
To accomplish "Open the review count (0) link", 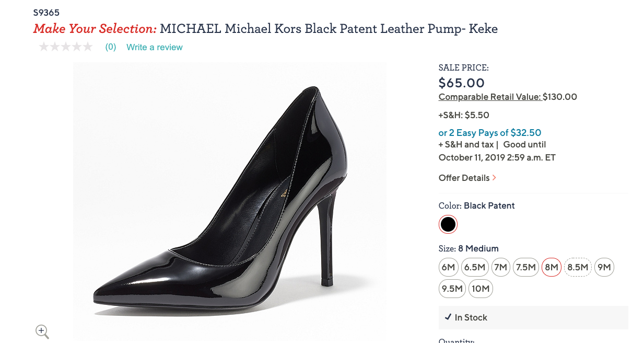I will [x=111, y=47].
